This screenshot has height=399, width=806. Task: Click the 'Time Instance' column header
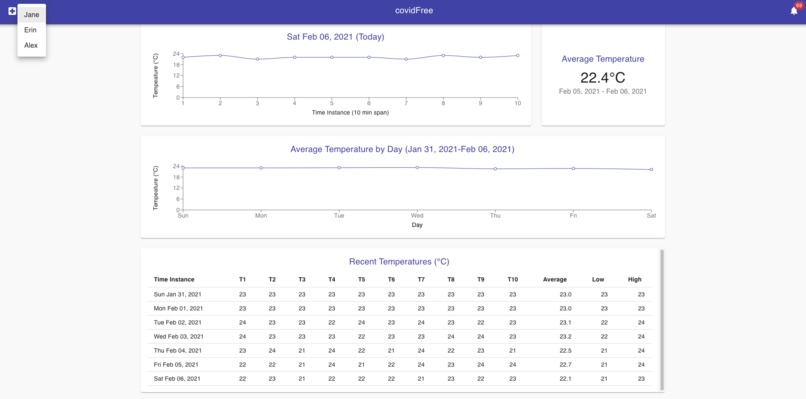coord(174,280)
